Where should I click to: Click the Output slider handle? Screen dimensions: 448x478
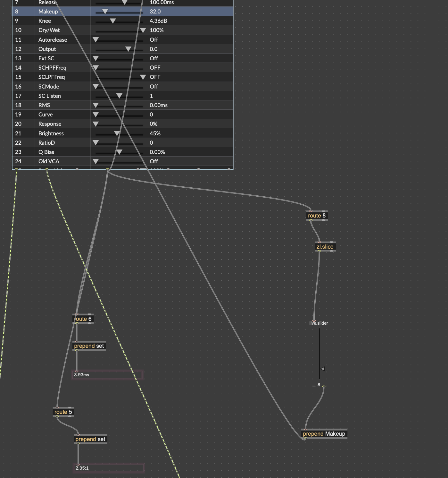128,49
